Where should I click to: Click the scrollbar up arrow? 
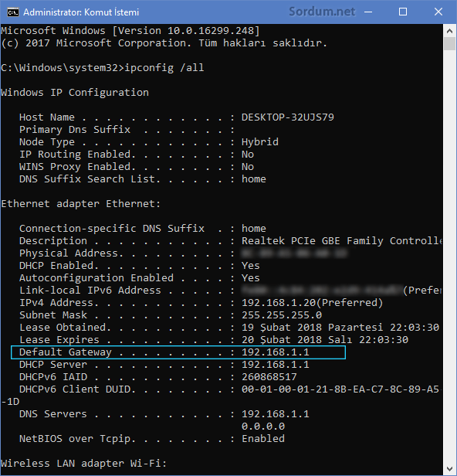(450, 31)
